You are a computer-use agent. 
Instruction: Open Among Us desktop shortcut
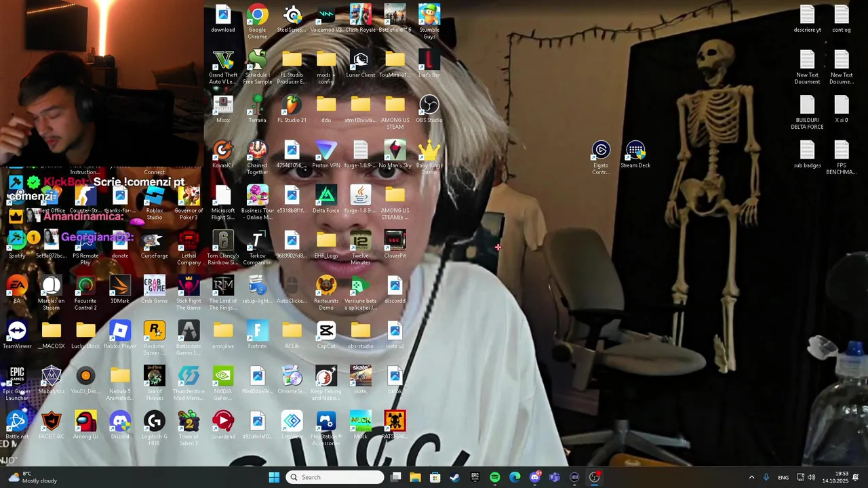85,425
